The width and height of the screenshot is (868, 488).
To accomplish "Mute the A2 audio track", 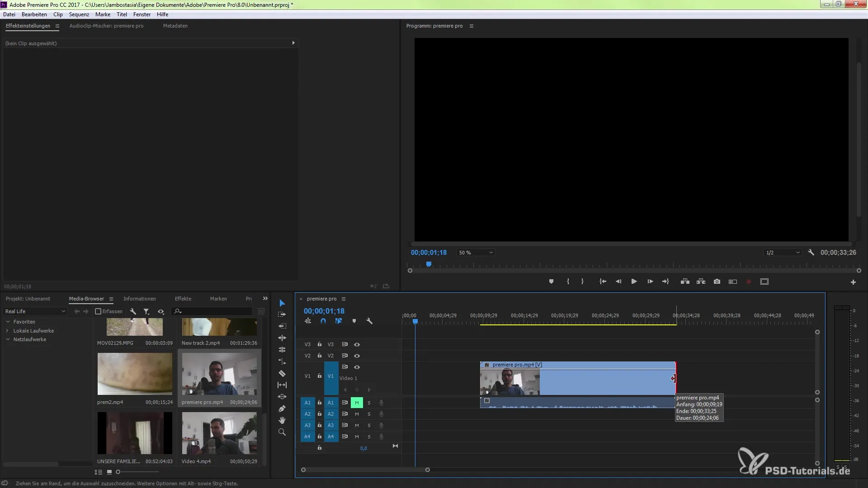I will [x=357, y=414].
